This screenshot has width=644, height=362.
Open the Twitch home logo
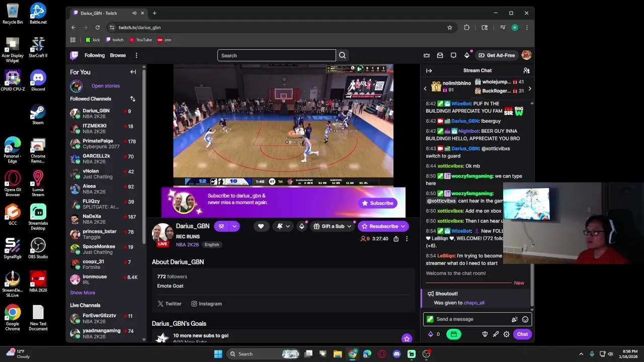click(74, 55)
